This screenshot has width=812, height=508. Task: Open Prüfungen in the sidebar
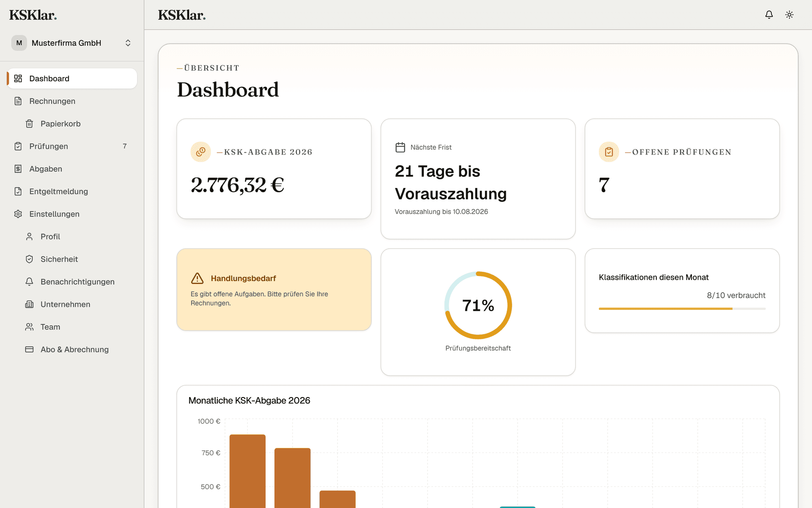(x=72, y=146)
